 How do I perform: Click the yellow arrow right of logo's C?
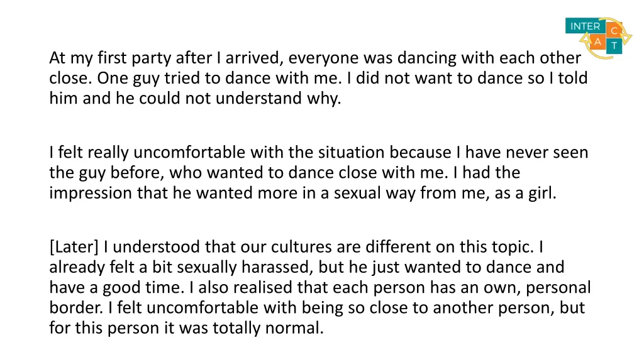coord(627,38)
